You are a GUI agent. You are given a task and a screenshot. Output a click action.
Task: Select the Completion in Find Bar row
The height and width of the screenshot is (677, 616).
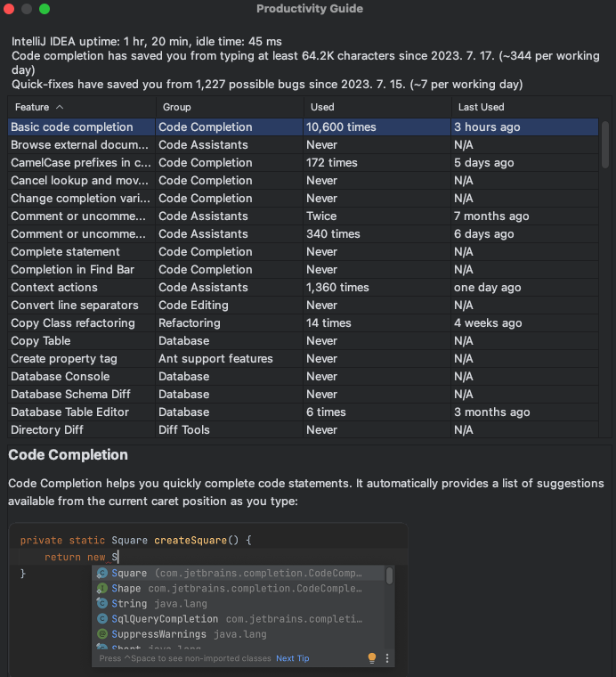click(x=303, y=269)
